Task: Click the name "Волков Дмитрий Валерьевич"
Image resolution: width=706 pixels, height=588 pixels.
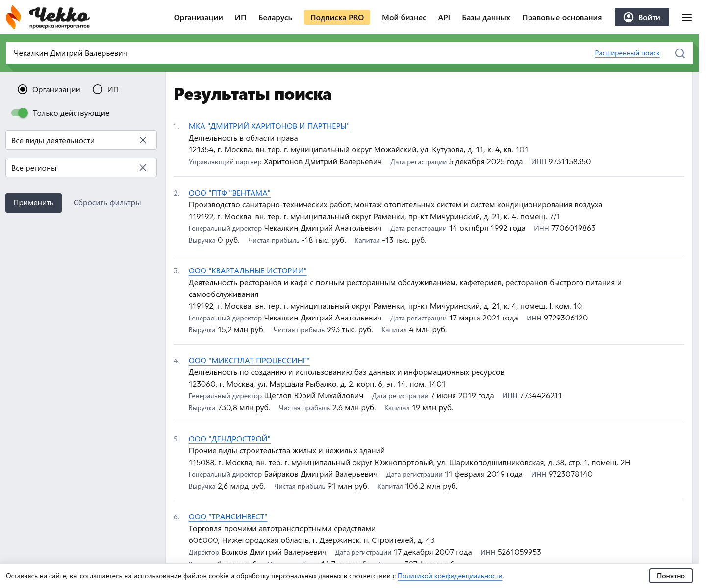Action: 274,552
